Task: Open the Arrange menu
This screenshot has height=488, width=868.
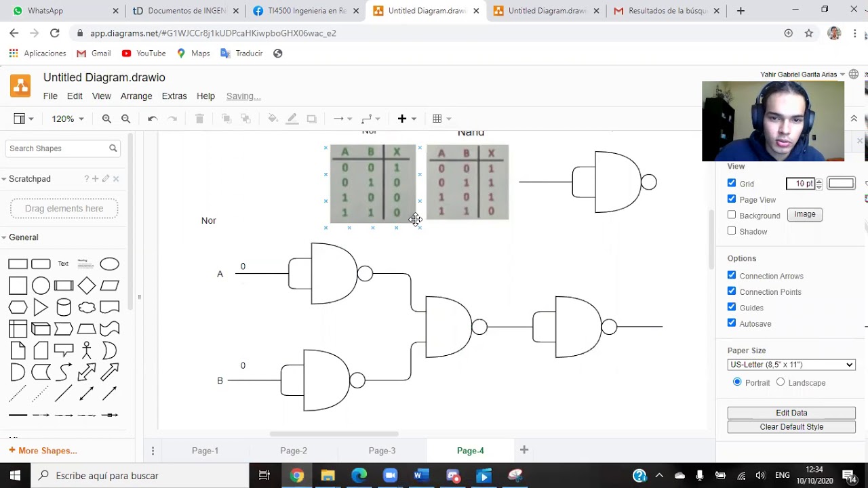Action: (x=136, y=96)
